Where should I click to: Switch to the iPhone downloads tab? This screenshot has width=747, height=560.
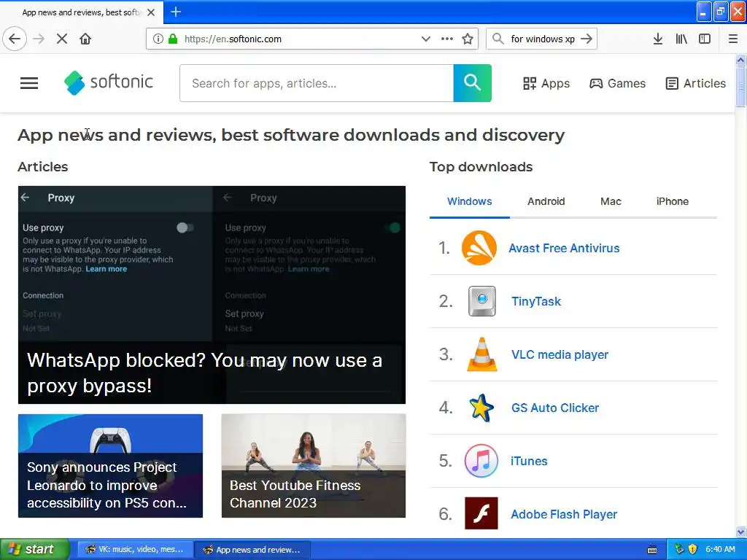672,201
